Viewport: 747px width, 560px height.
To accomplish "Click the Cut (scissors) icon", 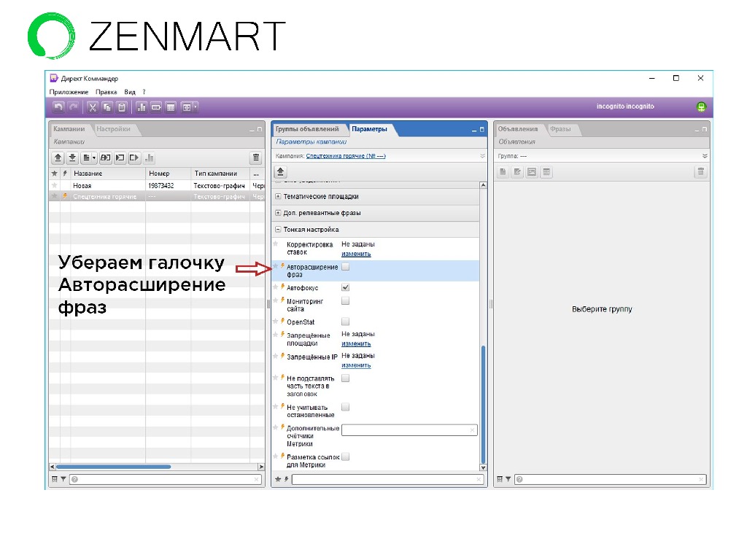I will coord(93,107).
